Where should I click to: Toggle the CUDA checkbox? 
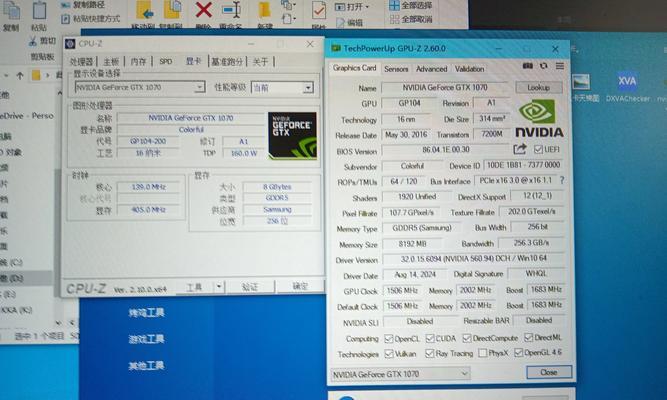click(x=430, y=338)
